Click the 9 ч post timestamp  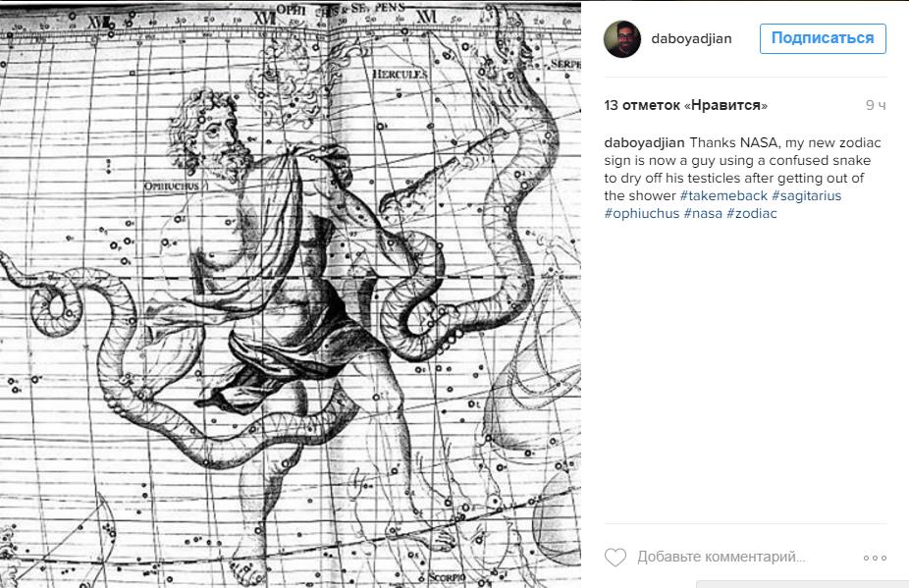(x=876, y=105)
